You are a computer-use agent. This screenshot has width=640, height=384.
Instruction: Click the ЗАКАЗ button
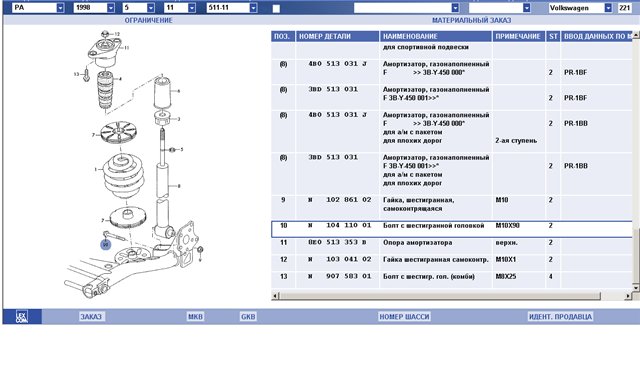[91, 317]
